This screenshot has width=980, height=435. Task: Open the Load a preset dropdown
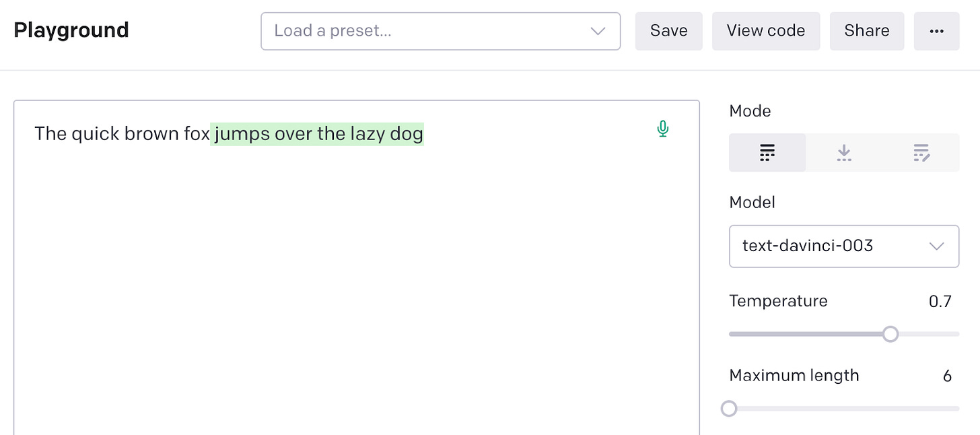click(x=440, y=31)
